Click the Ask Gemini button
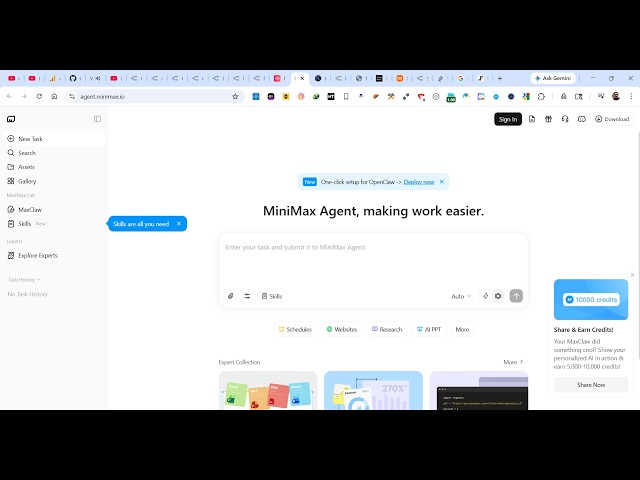Screen dimensions: 640x480 click(x=553, y=78)
